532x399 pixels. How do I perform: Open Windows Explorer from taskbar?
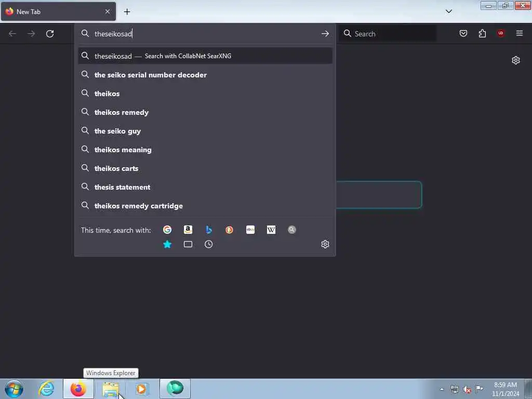(111, 389)
